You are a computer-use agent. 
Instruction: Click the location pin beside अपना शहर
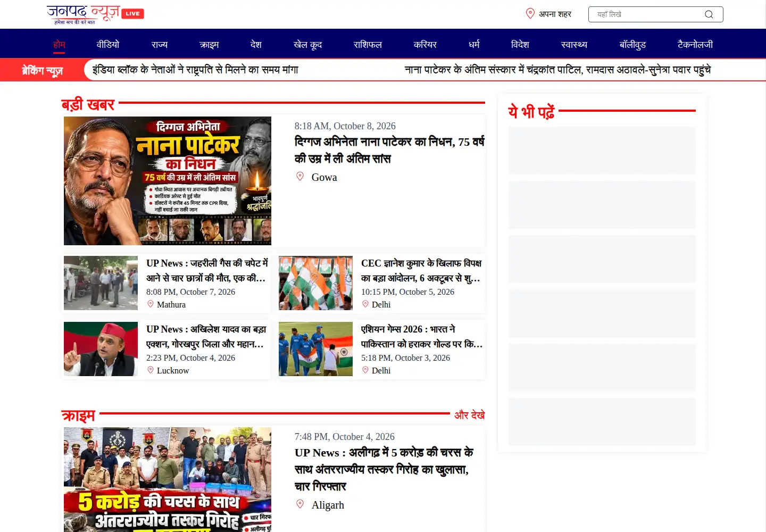coord(530,14)
